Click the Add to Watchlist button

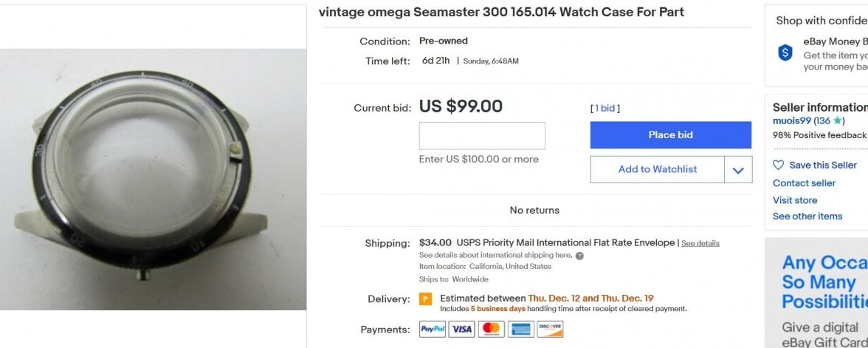[657, 169]
